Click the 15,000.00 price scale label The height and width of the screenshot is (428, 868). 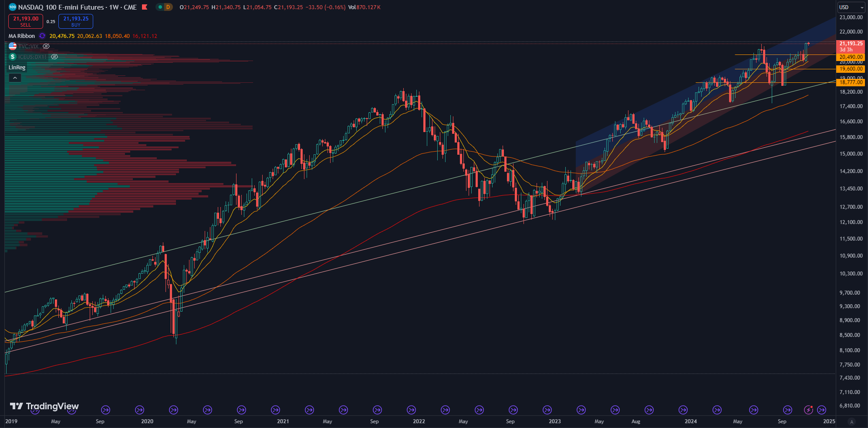coord(851,154)
